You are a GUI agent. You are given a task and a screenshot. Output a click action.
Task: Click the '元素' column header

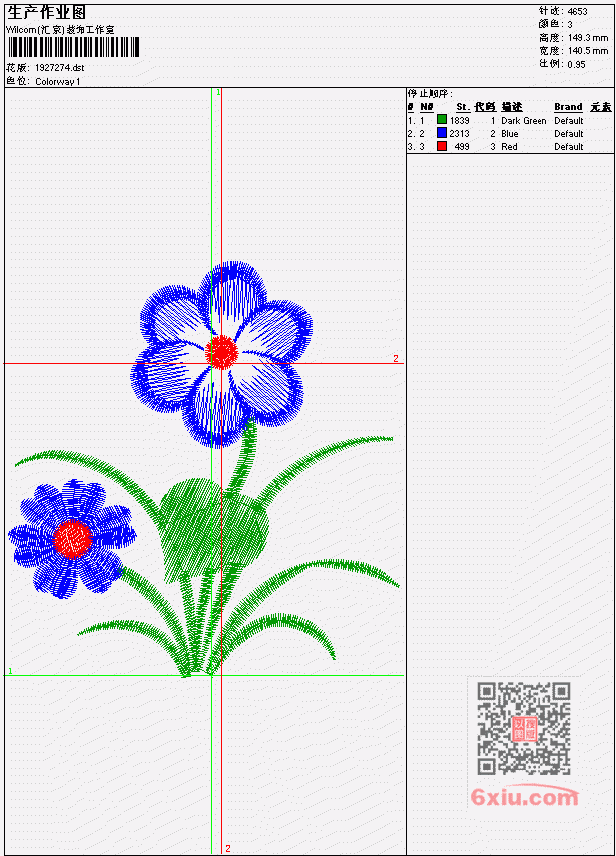pyautogui.click(x=601, y=107)
